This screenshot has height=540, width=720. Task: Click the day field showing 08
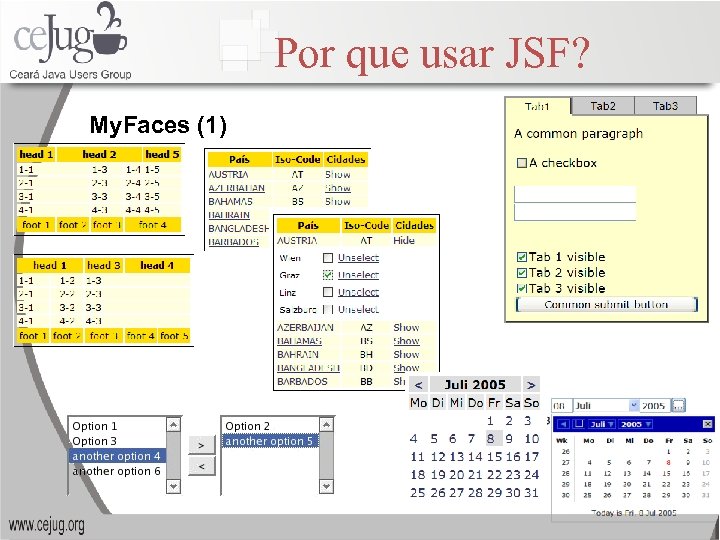pyautogui.click(x=561, y=406)
